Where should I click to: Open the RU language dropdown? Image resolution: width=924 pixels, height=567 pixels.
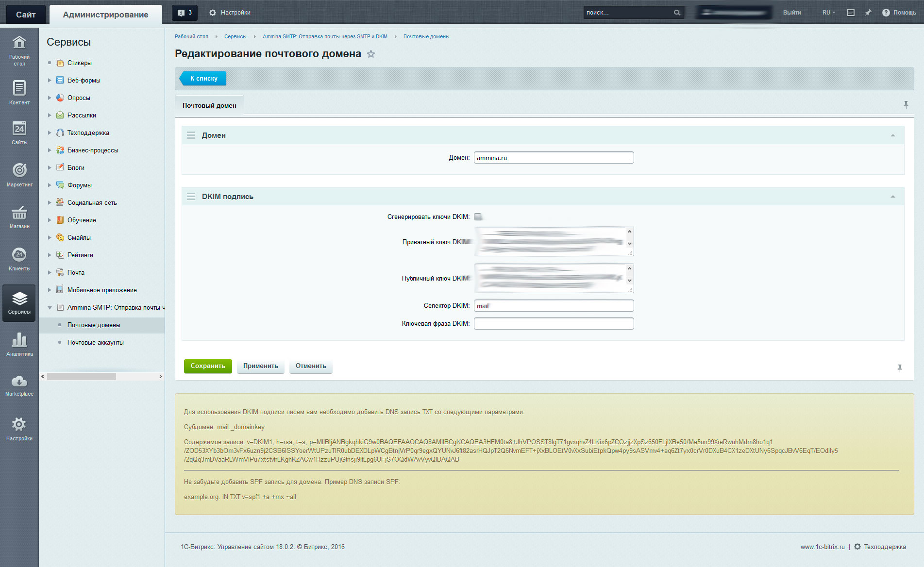click(x=828, y=13)
